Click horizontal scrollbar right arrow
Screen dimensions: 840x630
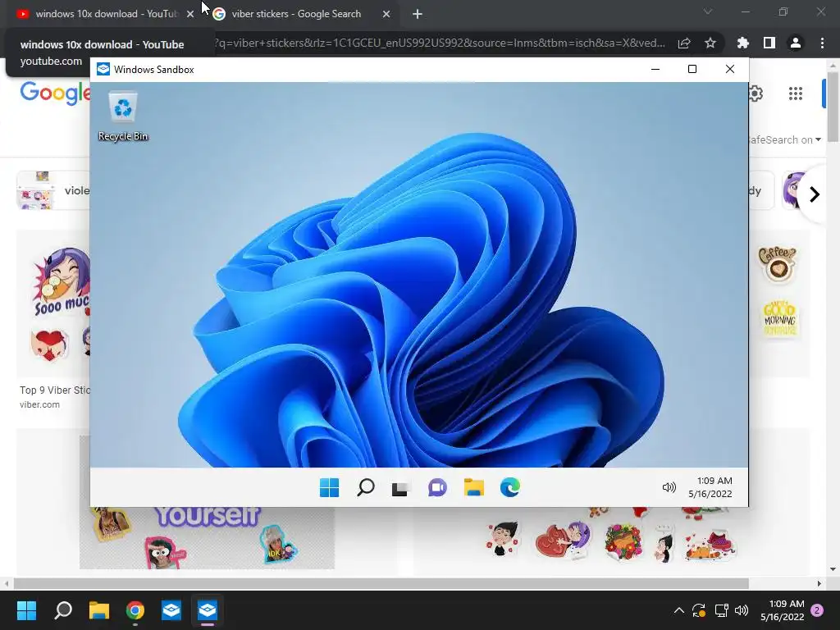pos(819,583)
